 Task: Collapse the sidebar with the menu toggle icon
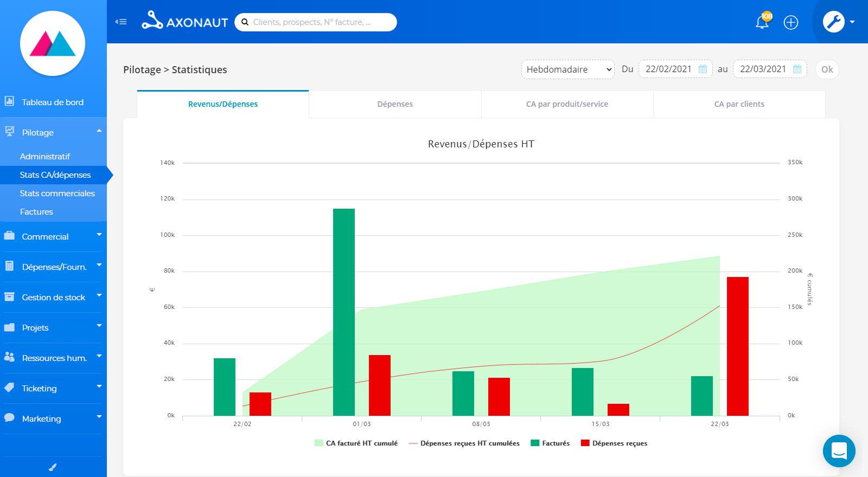coord(121,22)
